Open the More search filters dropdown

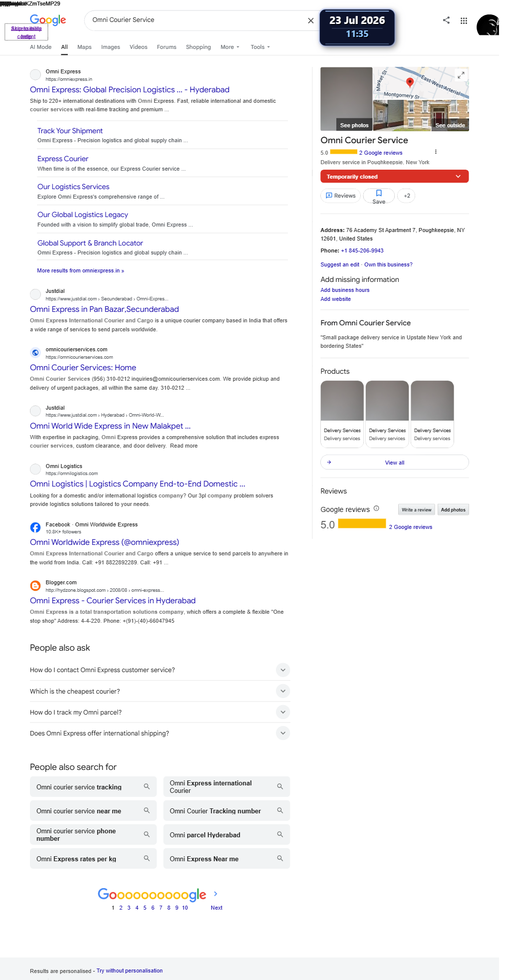(x=230, y=47)
